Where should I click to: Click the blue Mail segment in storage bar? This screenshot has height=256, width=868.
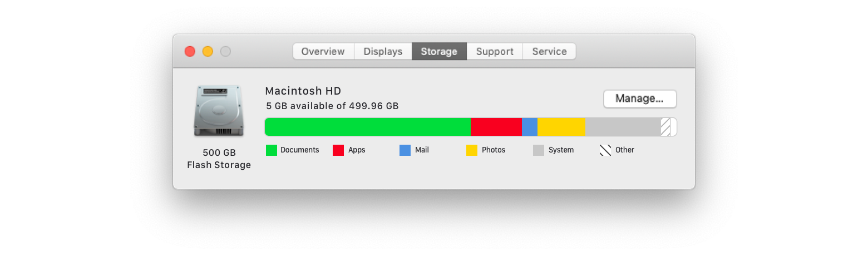pos(530,127)
